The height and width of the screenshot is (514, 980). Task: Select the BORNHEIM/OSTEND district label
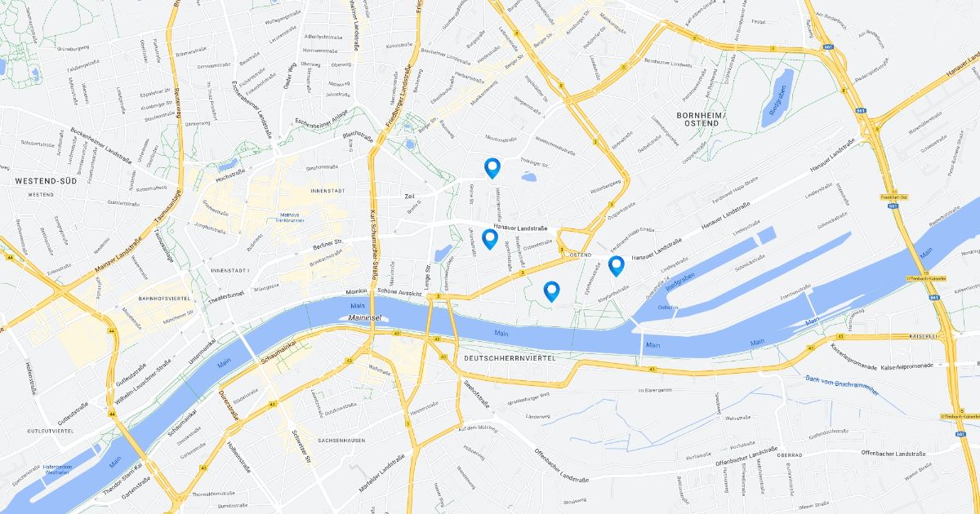[701, 119]
